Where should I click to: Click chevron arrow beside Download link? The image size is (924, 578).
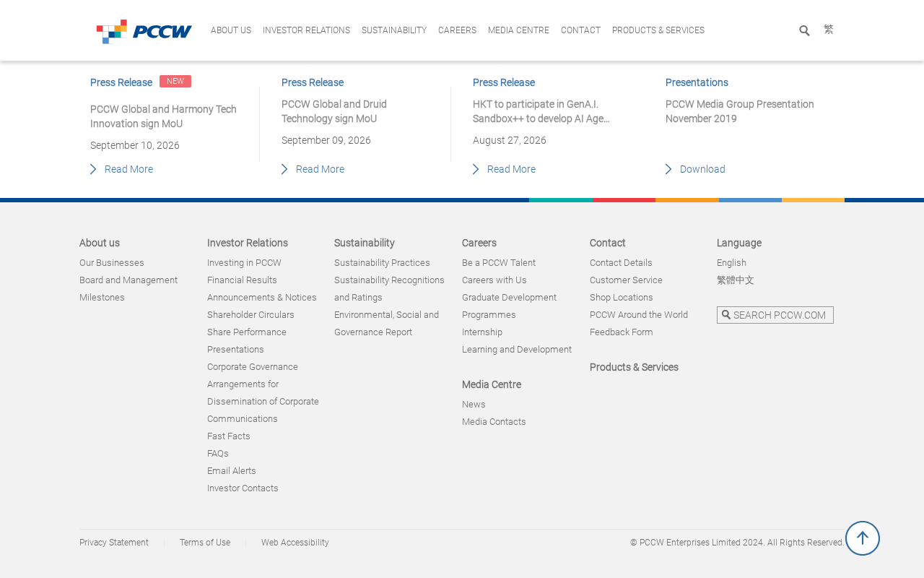(668, 169)
